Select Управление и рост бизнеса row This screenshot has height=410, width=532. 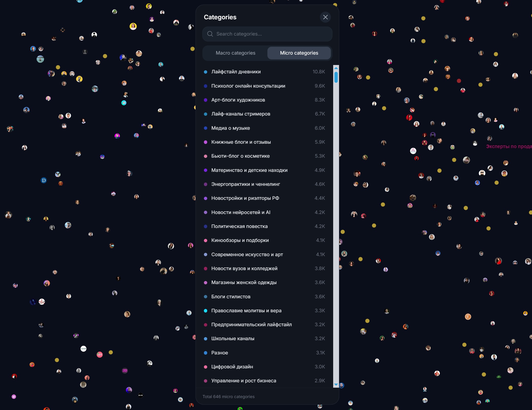pyautogui.click(x=264, y=381)
